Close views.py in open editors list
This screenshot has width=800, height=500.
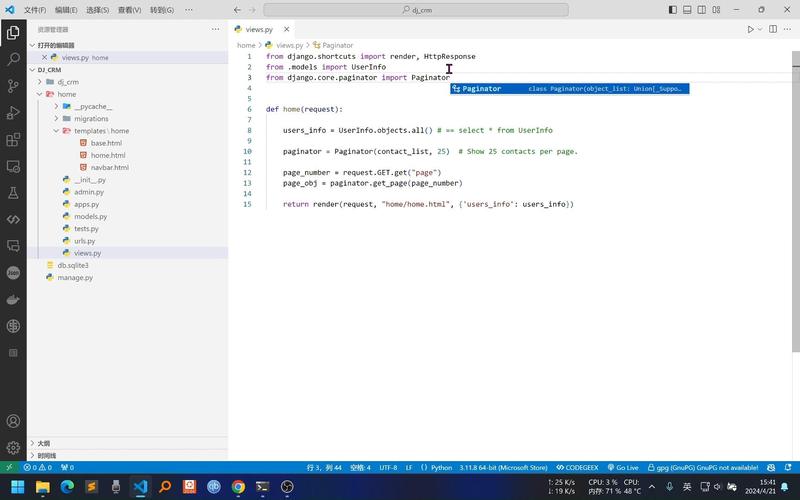[x=44, y=58]
